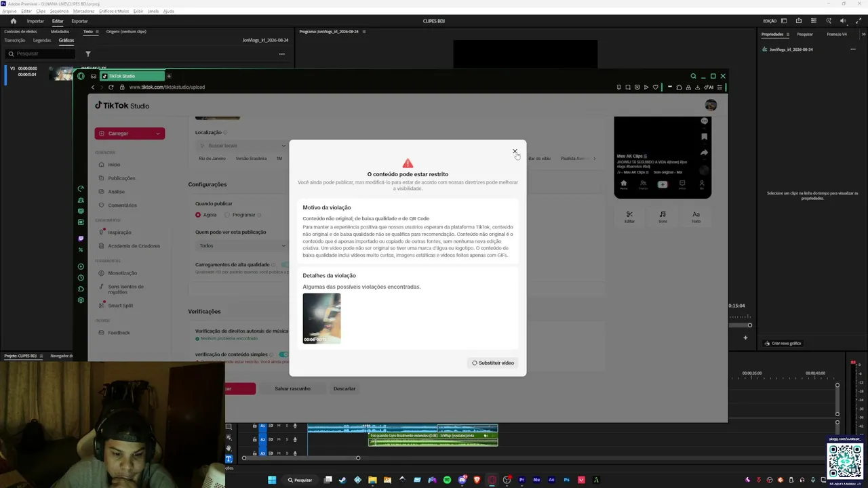Image resolution: width=868 pixels, height=488 pixels.
Task: Toggle mute on the A2 audio track
Action: pyautogui.click(x=279, y=439)
